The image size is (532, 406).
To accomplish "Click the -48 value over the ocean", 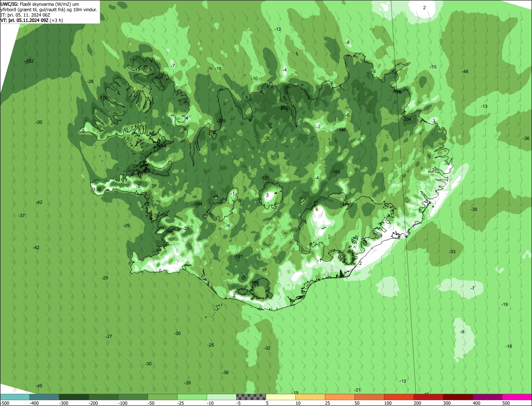I will coord(465,72).
